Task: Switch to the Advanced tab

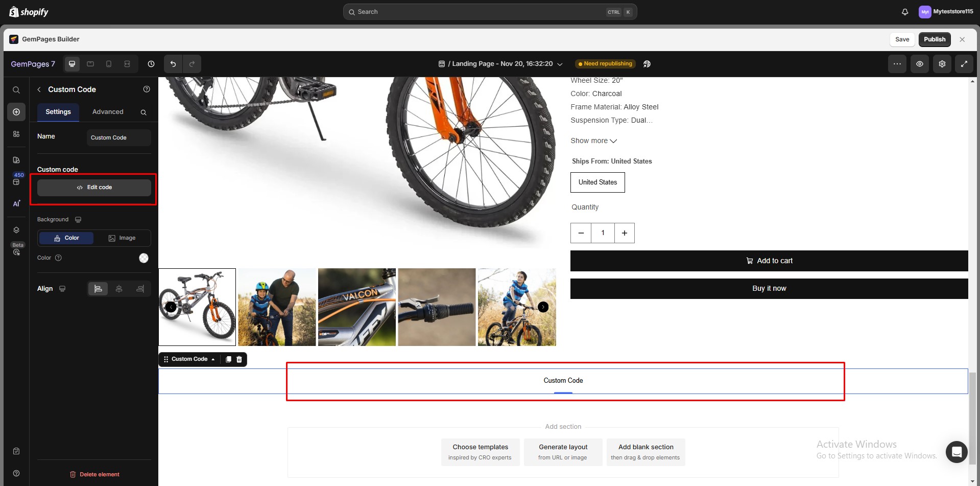Action: 108,111
